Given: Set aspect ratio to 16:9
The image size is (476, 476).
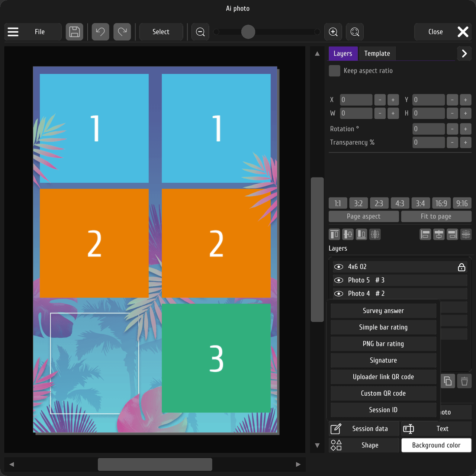Looking at the screenshot, I should coord(441,203).
